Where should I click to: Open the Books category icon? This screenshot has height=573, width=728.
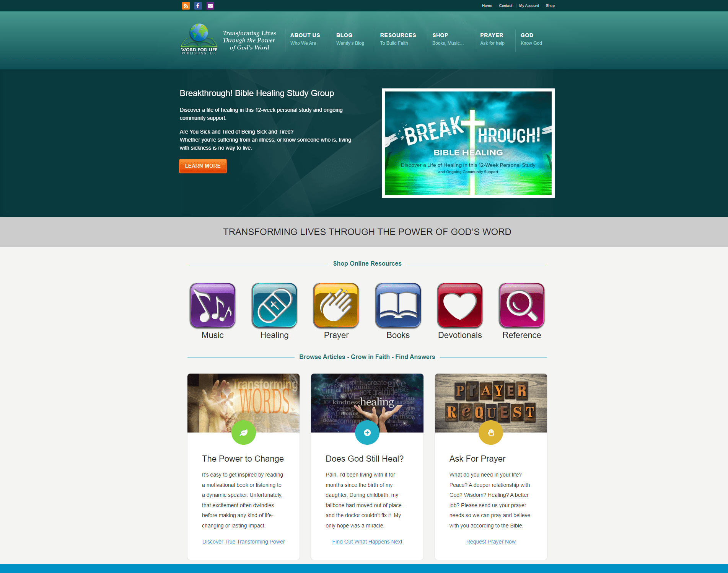pyautogui.click(x=398, y=305)
